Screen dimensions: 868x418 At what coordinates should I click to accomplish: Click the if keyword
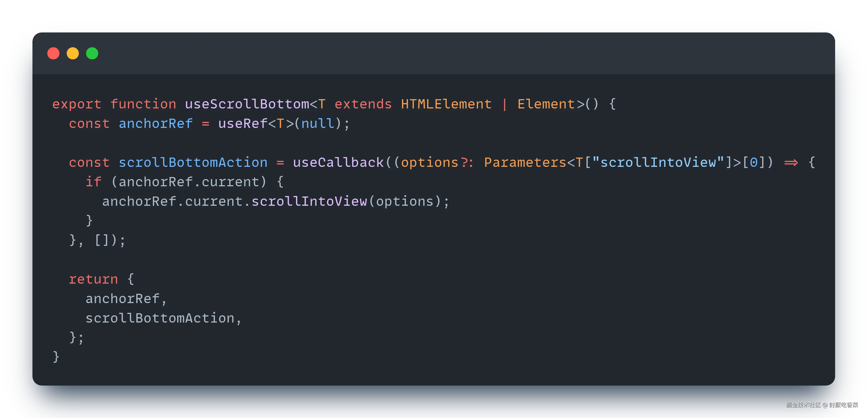pos(93,182)
